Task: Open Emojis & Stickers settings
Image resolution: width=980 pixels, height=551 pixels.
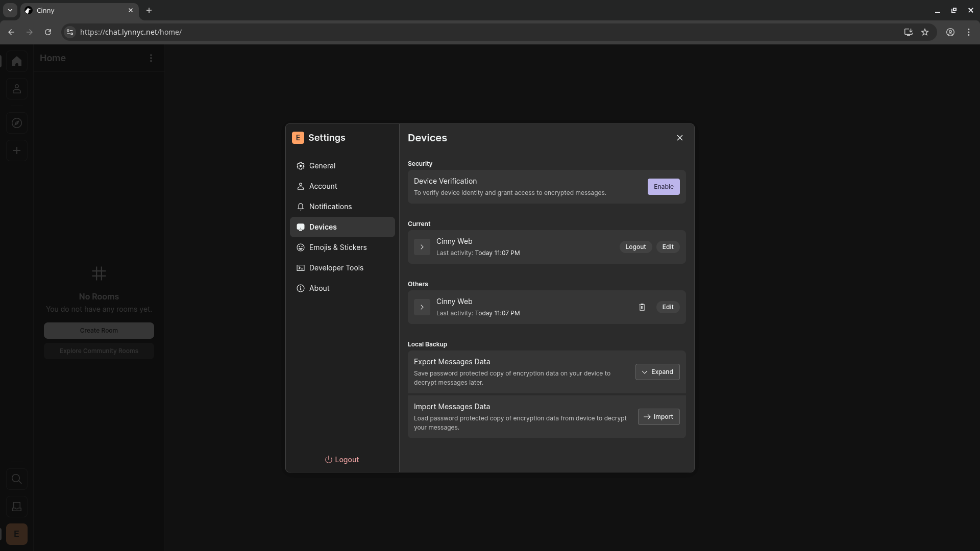Action: [342, 247]
